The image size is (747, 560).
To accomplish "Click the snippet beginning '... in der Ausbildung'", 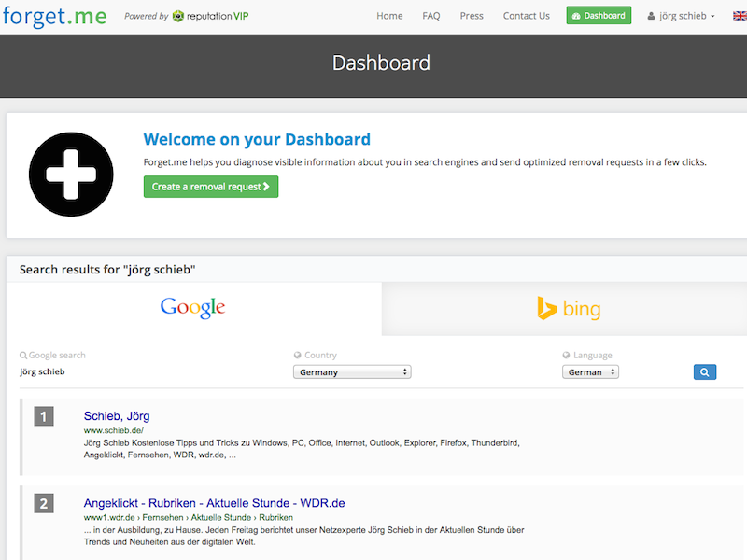I will coord(304,536).
